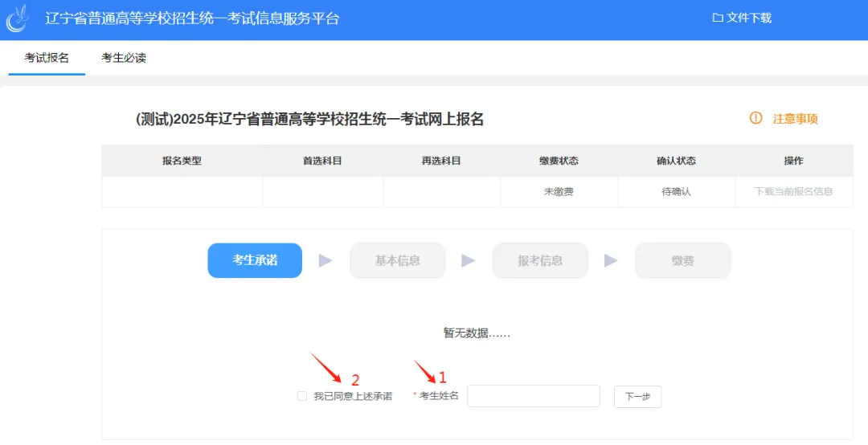Click the 确认状态 column header
This screenshot has height=445, width=868.
pos(677,161)
